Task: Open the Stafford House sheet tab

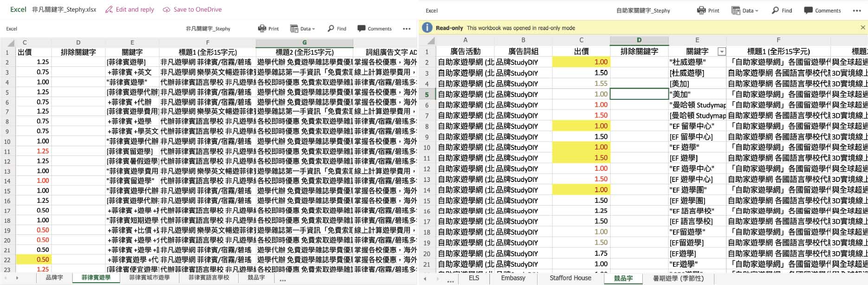Action: 570,278
